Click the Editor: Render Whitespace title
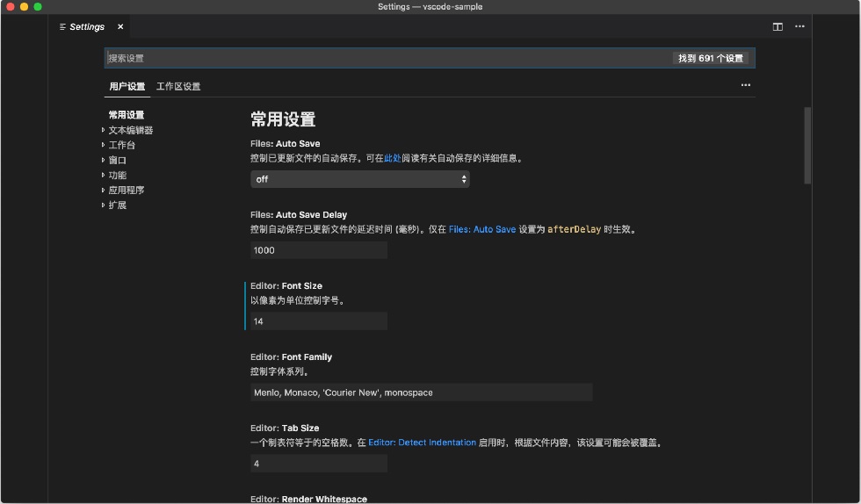The image size is (861, 504). 308,499
